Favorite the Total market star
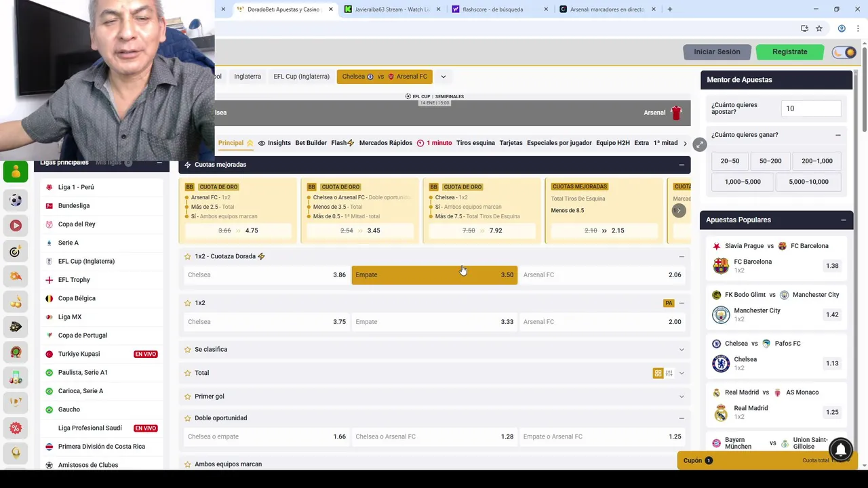The height and width of the screenshot is (488, 868). (x=188, y=373)
